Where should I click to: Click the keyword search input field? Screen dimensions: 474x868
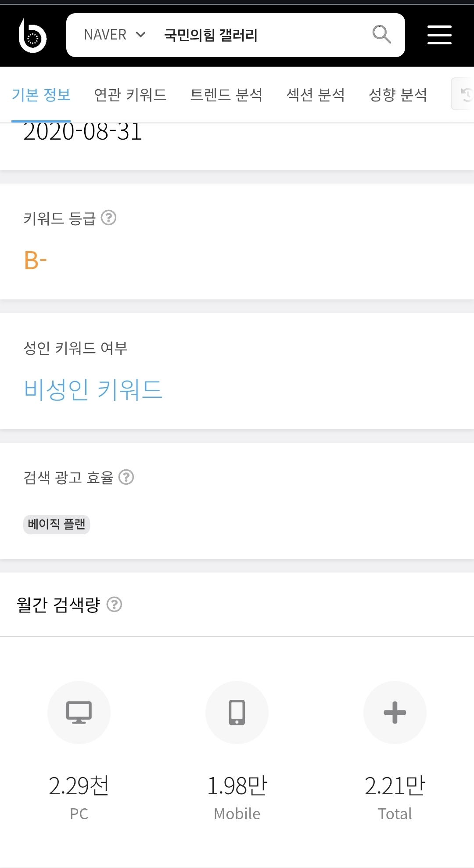(263, 35)
